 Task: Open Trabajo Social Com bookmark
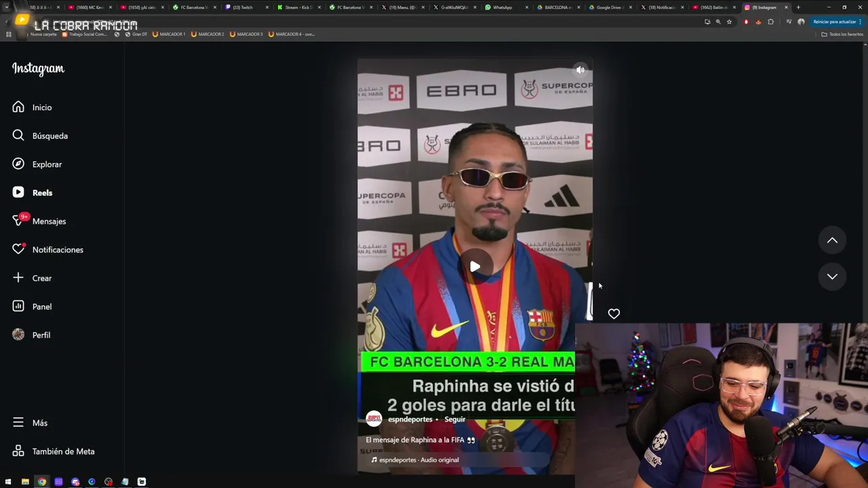tap(85, 34)
